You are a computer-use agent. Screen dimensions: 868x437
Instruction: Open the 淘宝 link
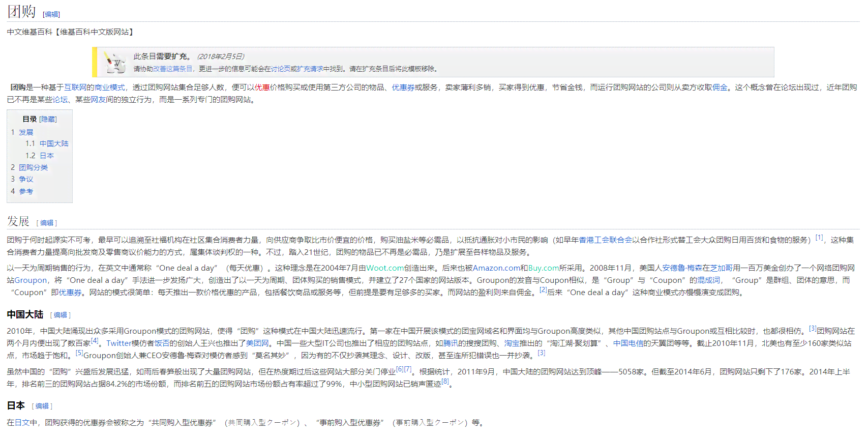click(x=512, y=343)
